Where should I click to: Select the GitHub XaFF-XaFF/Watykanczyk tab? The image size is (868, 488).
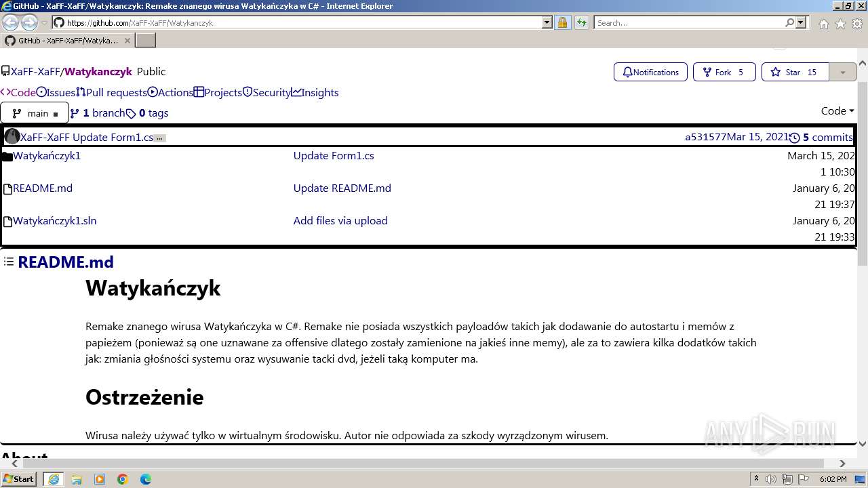(x=67, y=41)
